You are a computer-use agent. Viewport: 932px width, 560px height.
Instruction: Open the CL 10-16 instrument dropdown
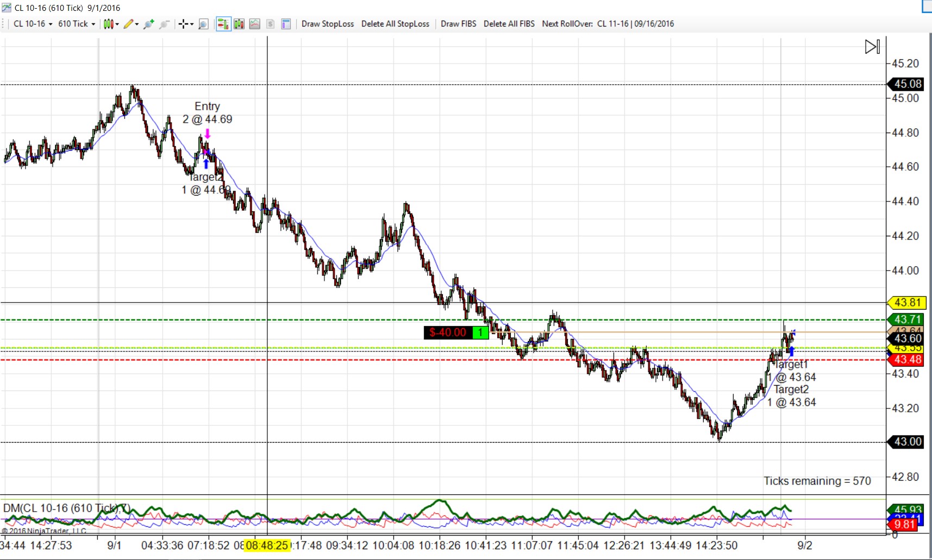coord(33,24)
